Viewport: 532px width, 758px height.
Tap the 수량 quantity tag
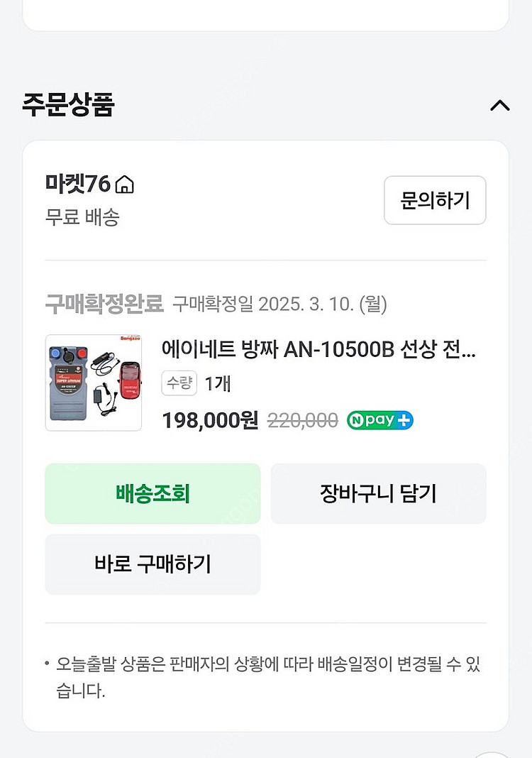click(179, 383)
